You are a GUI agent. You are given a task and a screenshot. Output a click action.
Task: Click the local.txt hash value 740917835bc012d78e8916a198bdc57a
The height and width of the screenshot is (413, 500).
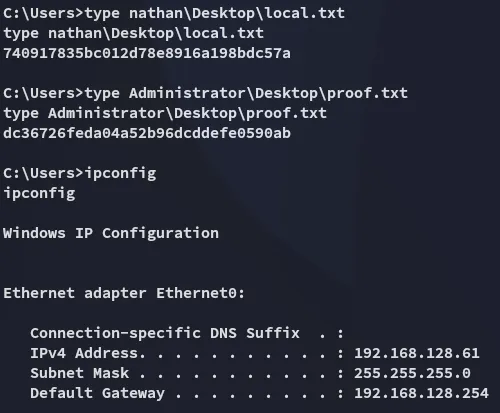coord(147,53)
